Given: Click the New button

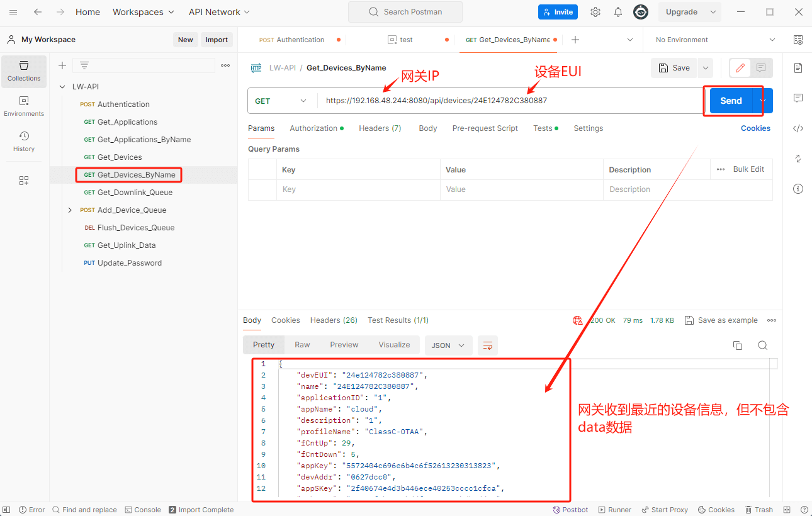Looking at the screenshot, I should (185, 40).
